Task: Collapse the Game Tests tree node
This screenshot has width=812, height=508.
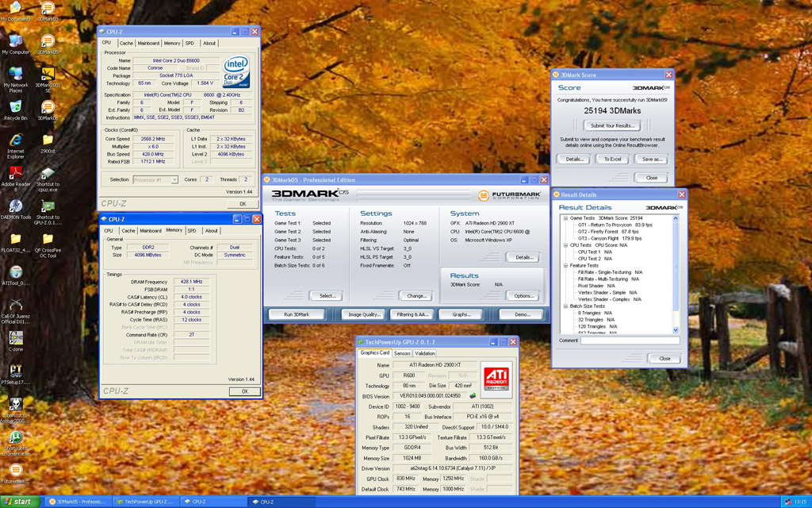Action: tap(565, 218)
